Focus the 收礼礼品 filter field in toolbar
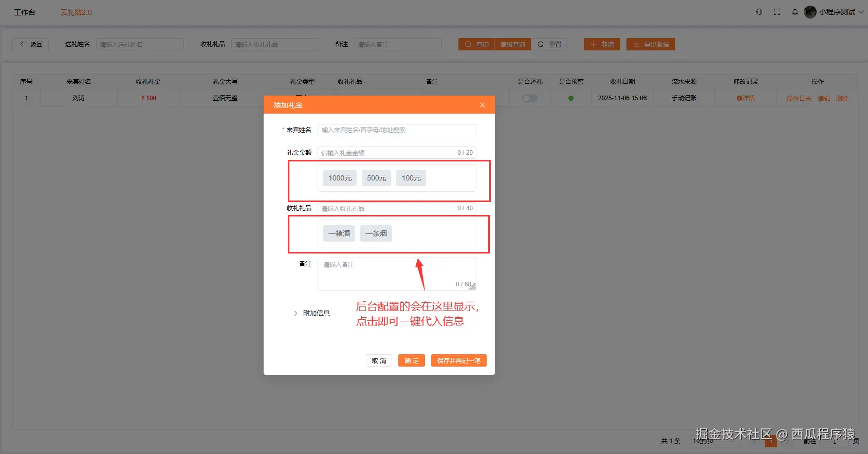 (275, 44)
